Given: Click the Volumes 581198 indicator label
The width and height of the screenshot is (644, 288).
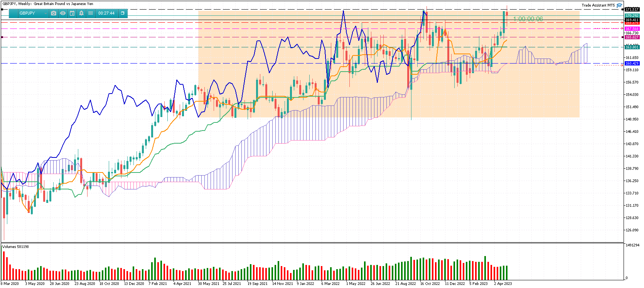Looking at the screenshot, I should (15, 247).
